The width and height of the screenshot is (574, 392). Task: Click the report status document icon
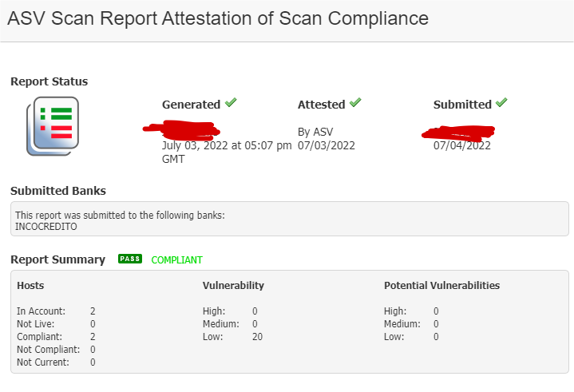click(52, 126)
